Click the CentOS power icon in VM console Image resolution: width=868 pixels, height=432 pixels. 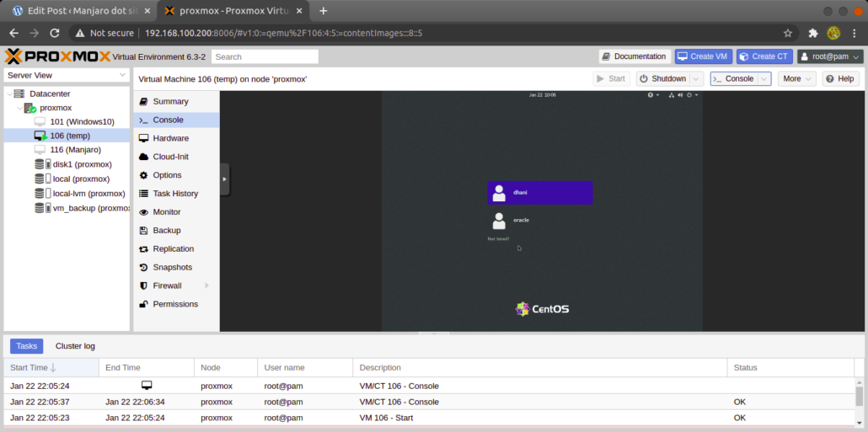tap(689, 95)
